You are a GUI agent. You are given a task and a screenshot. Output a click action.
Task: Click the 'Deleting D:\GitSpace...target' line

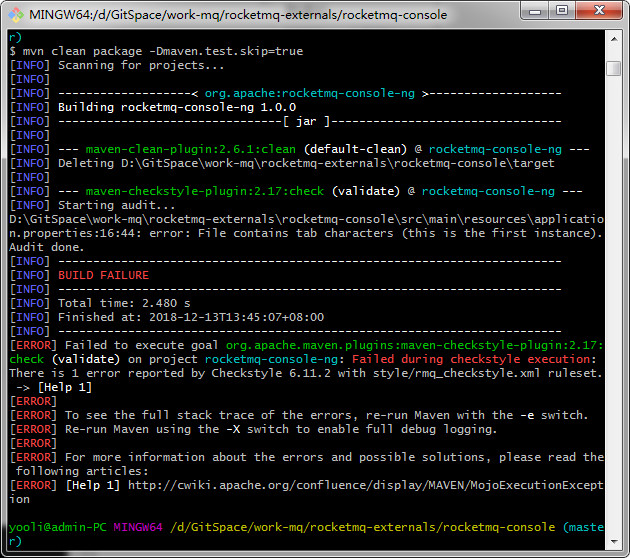[306, 163]
